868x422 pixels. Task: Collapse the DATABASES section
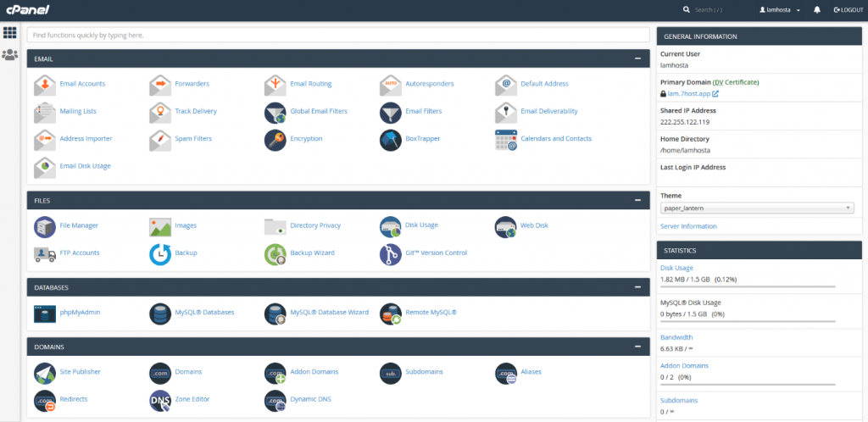pos(637,287)
